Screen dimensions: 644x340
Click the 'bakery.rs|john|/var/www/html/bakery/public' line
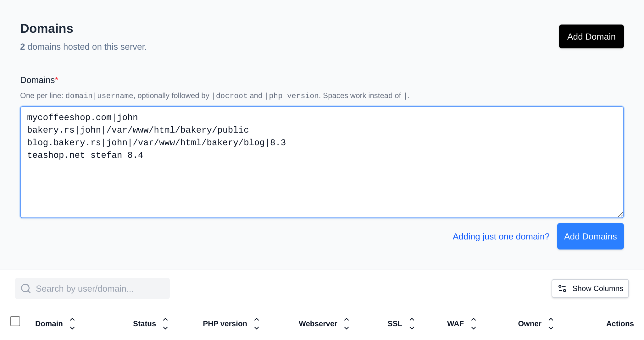(138, 130)
